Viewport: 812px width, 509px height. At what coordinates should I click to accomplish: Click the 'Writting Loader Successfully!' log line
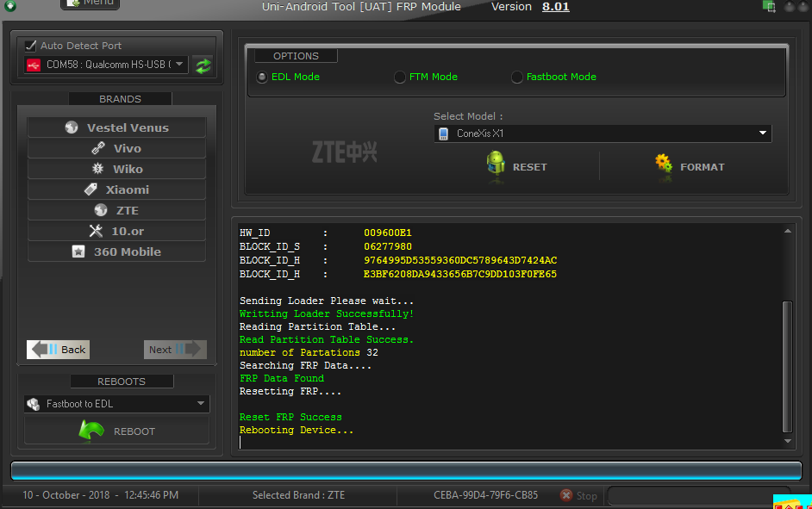coord(326,313)
